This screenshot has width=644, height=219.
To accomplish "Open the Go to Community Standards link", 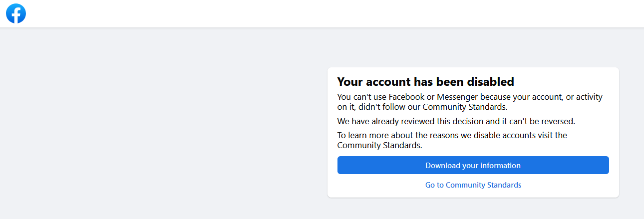I will (473, 185).
